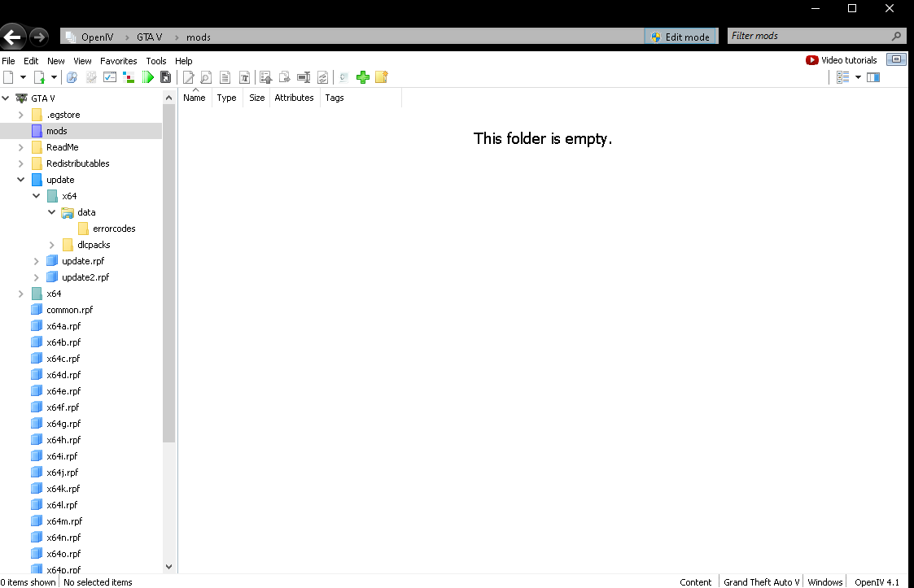This screenshot has height=588, width=914.
Task: Click the red and green bars toolbar icon
Action: (x=129, y=77)
